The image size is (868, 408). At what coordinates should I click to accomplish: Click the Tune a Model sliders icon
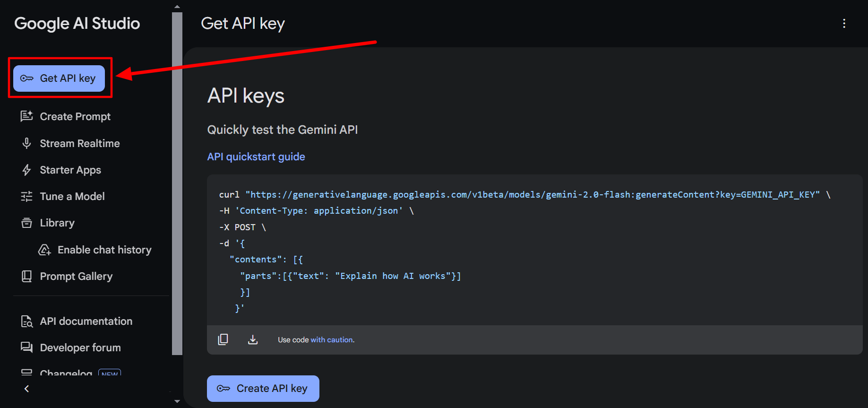(26, 196)
